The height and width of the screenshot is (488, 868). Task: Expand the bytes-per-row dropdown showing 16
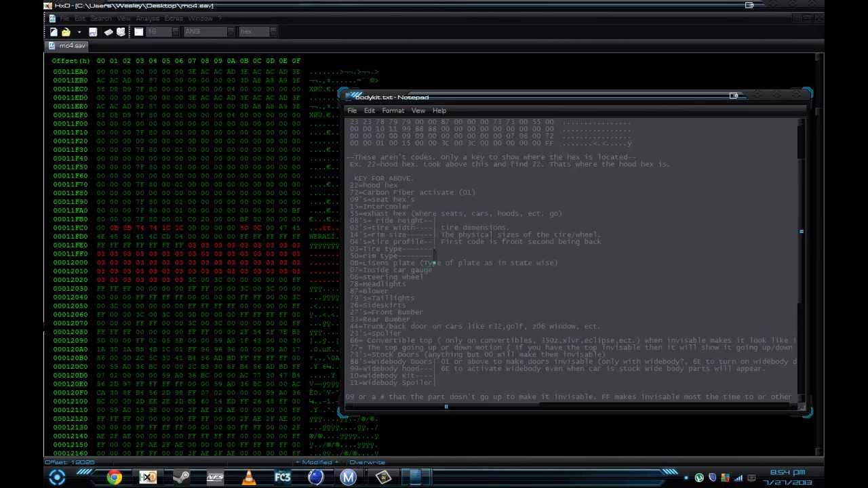(x=175, y=32)
